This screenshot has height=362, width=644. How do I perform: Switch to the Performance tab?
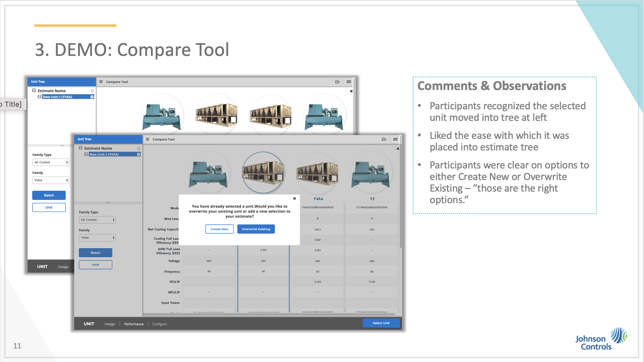(134, 324)
